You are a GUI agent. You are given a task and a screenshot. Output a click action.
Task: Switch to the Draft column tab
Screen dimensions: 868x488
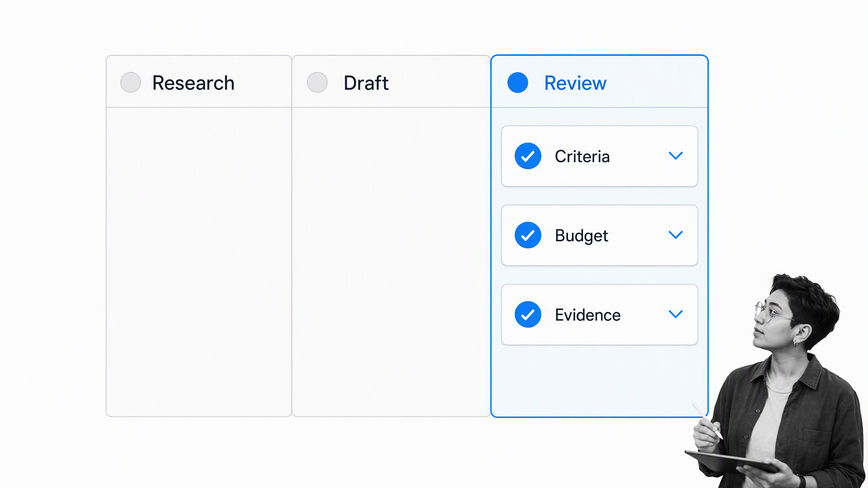pos(391,81)
